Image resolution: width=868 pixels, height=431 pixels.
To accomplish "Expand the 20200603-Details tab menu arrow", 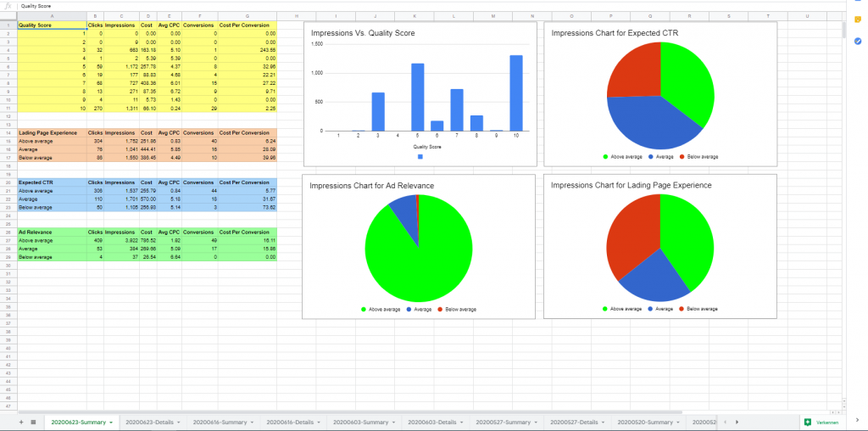I will pos(463,422).
